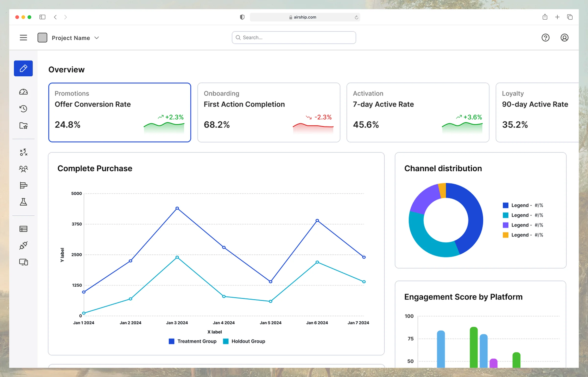The image size is (588, 377).
Task: Click the green sparkline in the Promotions card
Action: click(164, 128)
